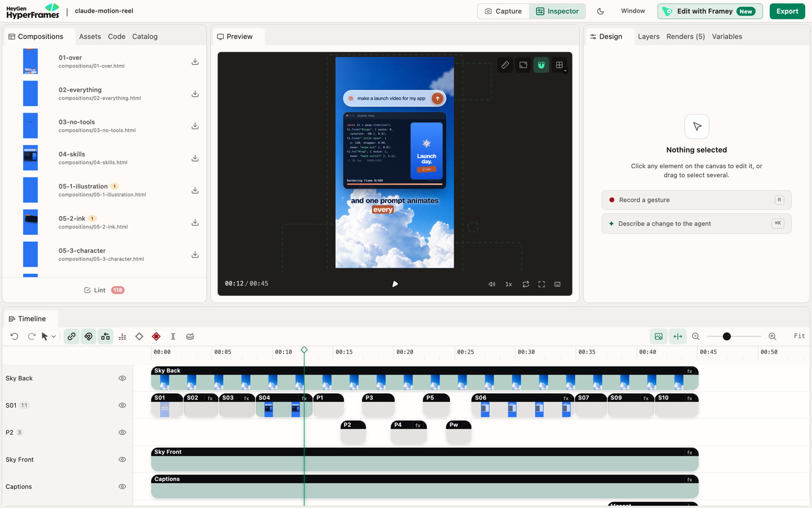This screenshot has height=508, width=812.
Task: Click the drum beat icon in timeline toolbar
Action: (190, 336)
